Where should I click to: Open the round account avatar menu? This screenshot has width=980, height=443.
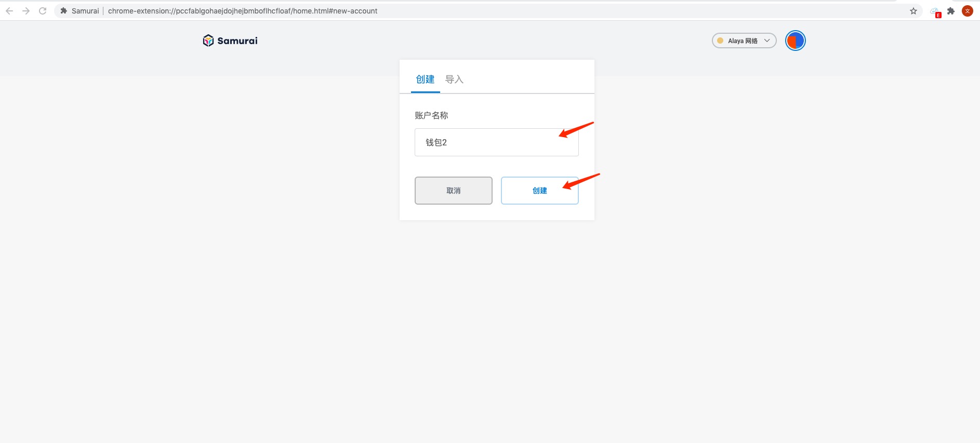795,41
